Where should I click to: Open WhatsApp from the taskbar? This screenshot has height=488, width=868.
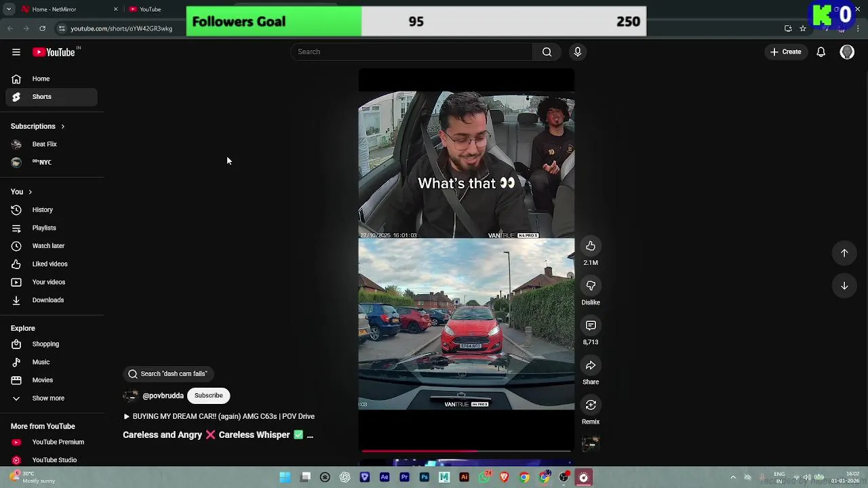click(x=484, y=477)
